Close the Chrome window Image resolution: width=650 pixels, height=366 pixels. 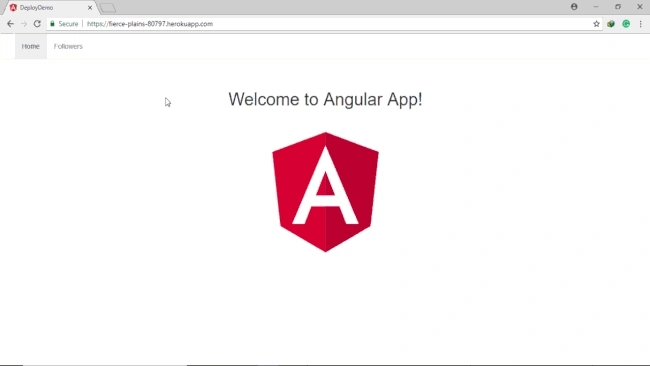pyautogui.click(x=640, y=7)
